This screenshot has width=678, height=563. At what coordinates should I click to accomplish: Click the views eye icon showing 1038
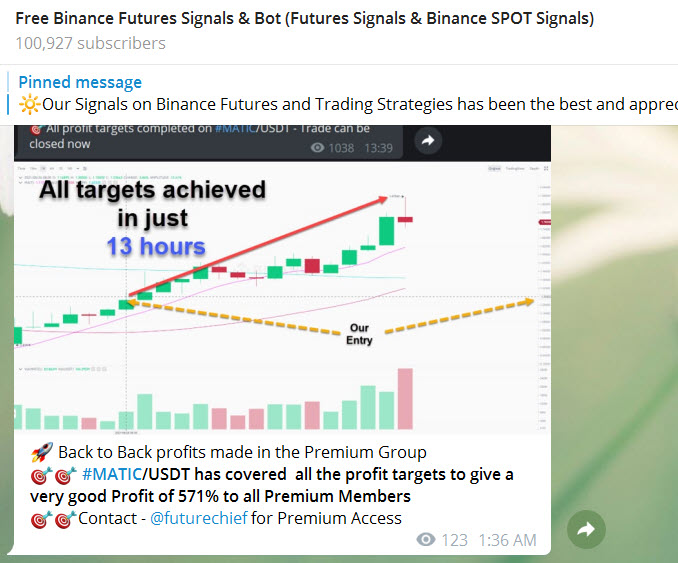(x=320, y=147)
